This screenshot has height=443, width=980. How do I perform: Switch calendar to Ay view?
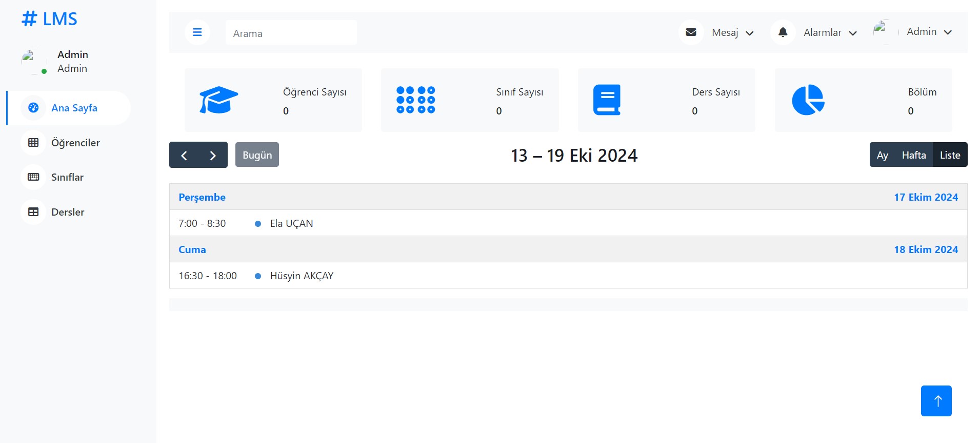882,155
